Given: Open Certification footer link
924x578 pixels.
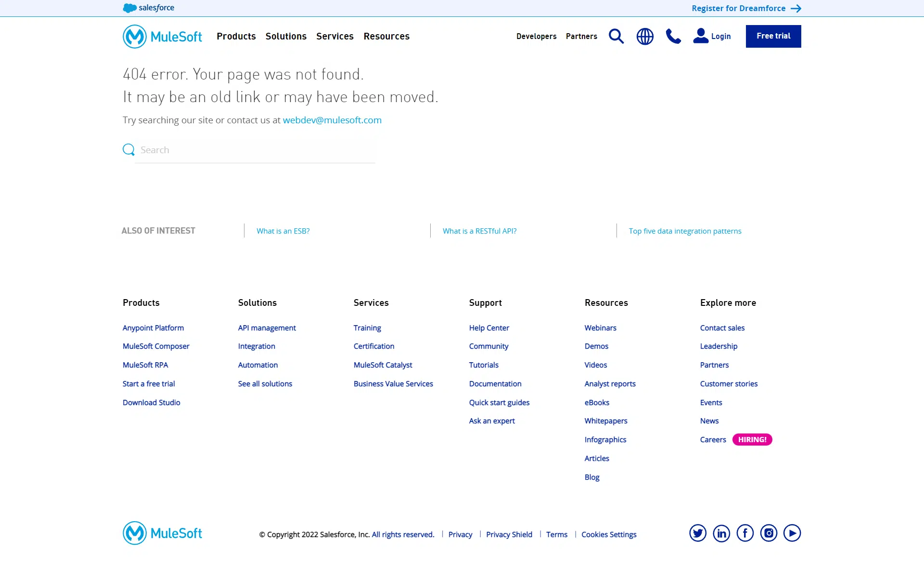Looking at the screenshot, I should [x=374, y=346].
